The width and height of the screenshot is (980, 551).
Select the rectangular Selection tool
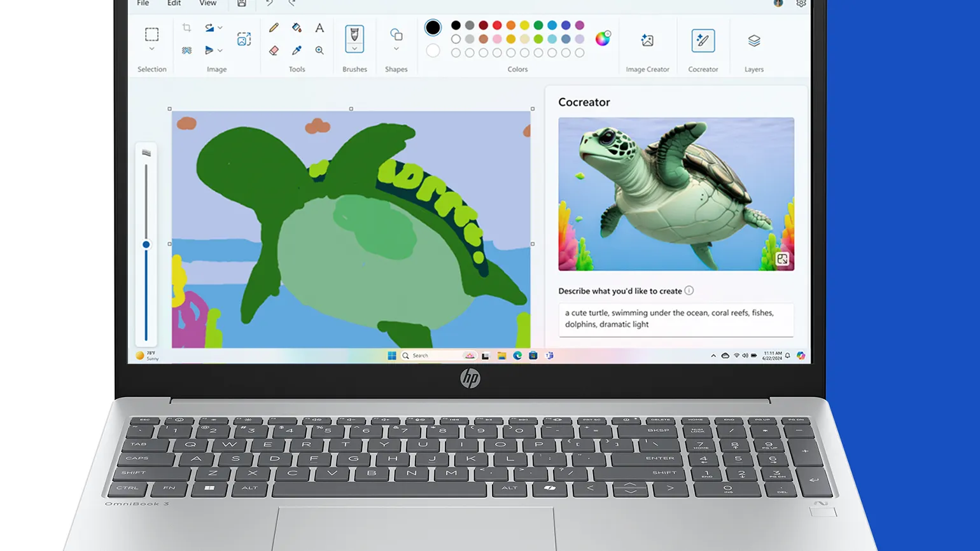point(151,34)
